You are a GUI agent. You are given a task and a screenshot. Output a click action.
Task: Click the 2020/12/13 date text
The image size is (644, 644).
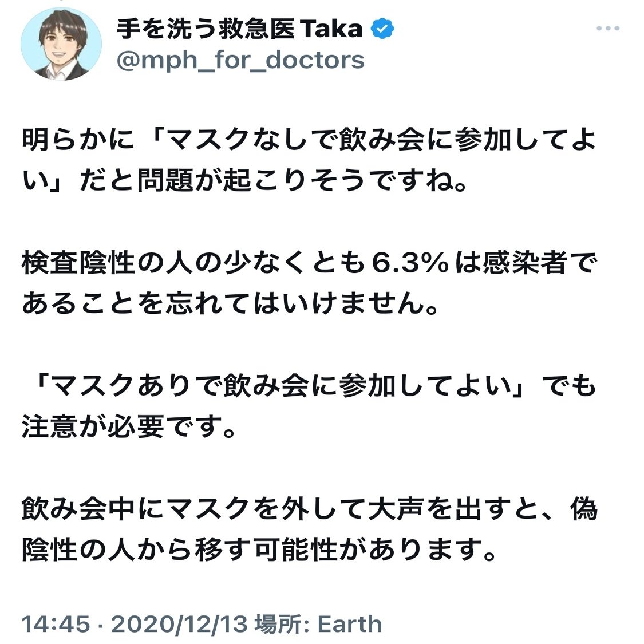click(179, 625)
